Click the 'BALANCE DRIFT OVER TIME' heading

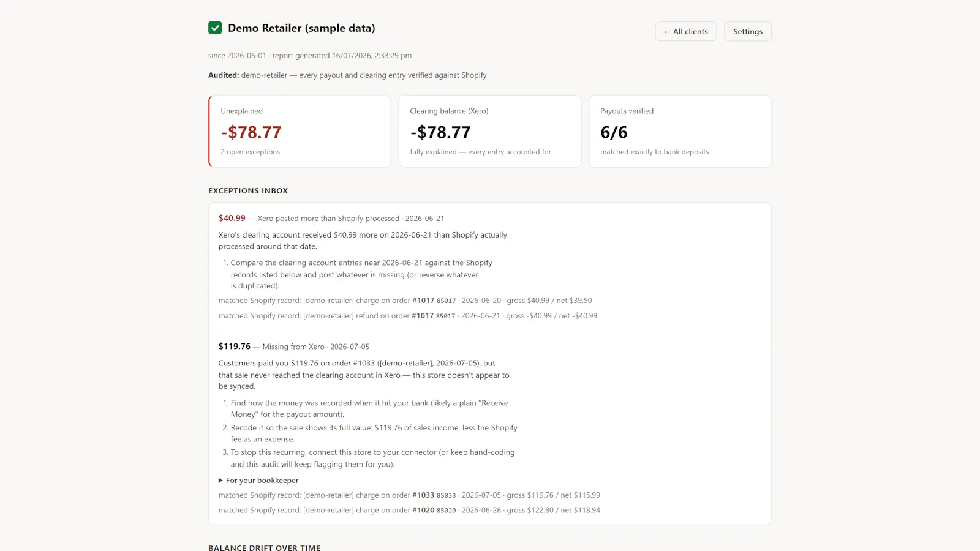tap(264, 548)
